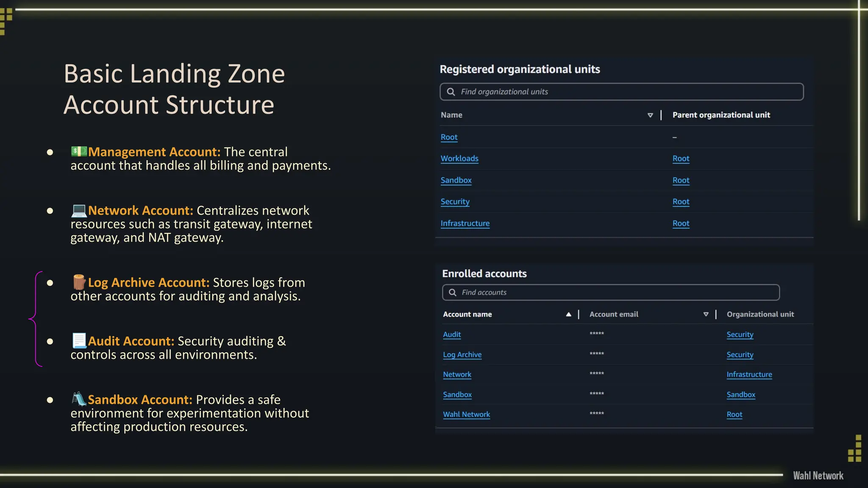Screen dimensions: 868x488
Task: Click the Account email column header
Action: (614, 314)
